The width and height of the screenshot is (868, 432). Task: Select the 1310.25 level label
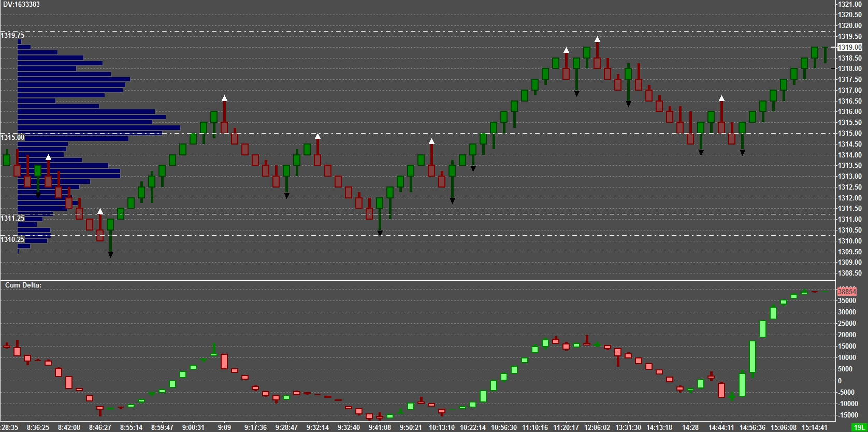point(12,239)
